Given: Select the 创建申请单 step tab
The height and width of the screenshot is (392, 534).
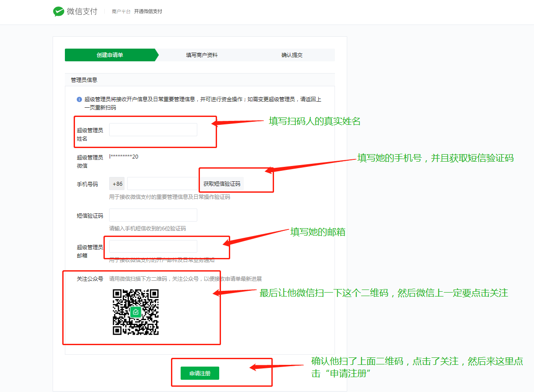Looking at the screenshot, I should (x=110, y=55).
